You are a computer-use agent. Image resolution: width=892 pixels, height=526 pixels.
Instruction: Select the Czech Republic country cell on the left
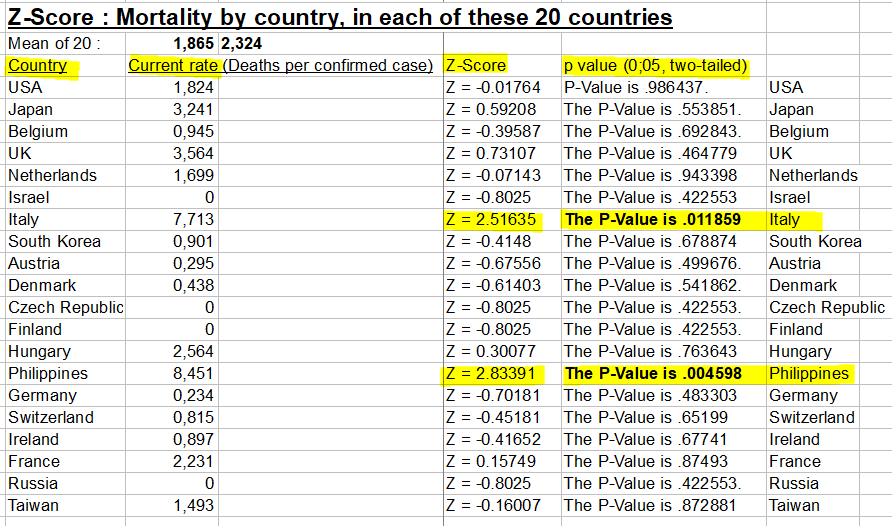point(66,308)
